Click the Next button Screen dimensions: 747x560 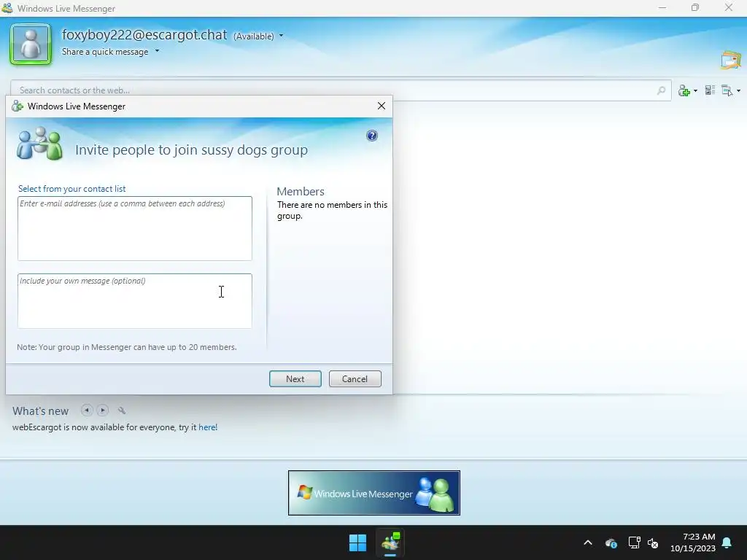(x=295, y=378)
